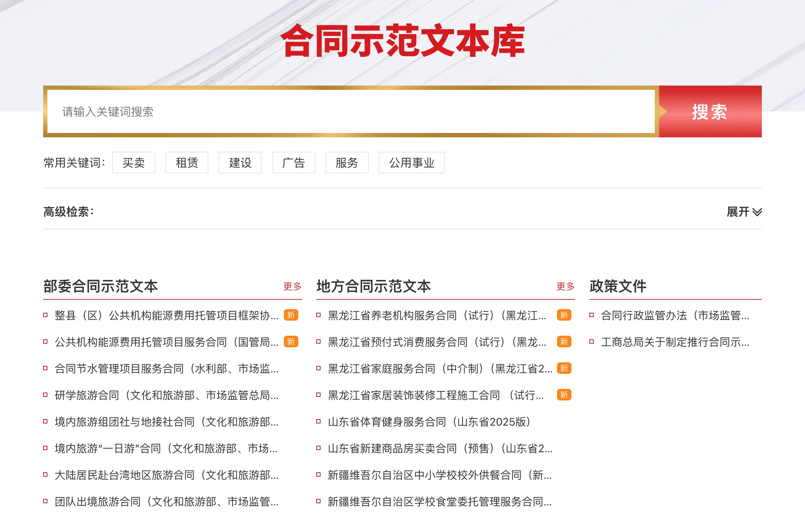This screenshot has height=532, width=805.
Task: Select the 租赁 keyword tag
Action: pos(187,162)
